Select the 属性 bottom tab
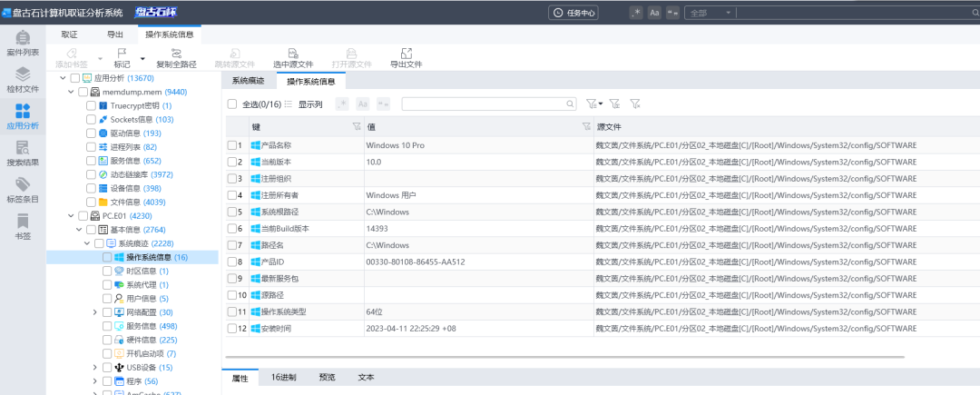 click(x=240, y=378)
